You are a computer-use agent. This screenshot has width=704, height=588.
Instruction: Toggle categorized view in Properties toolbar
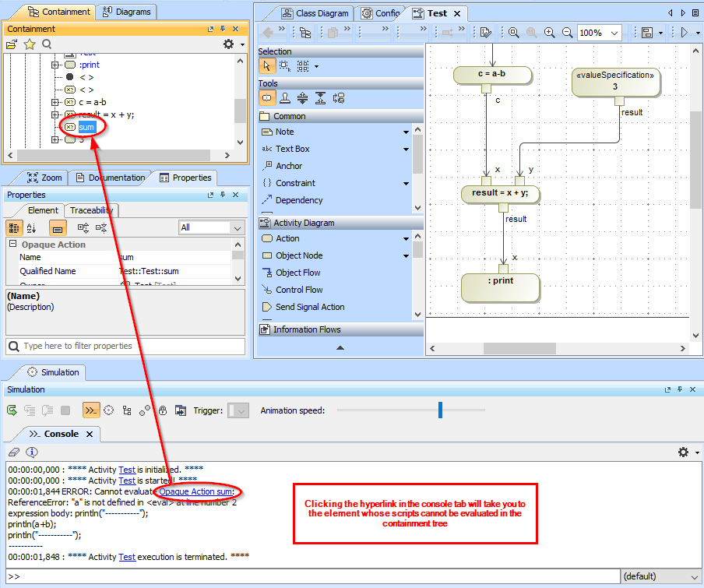pos(14,228)
